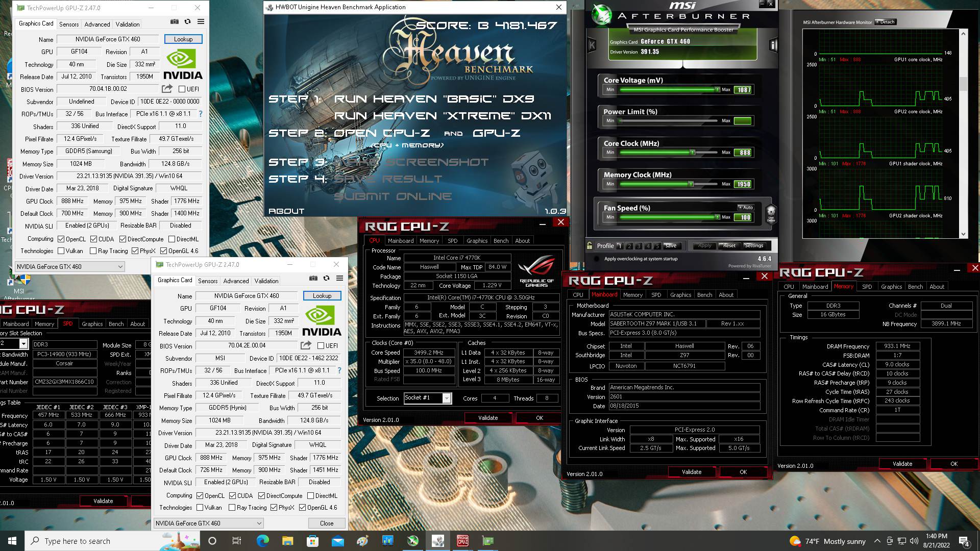Image resolution: width=980 pixels, height=551 pixels.
Task: Click the Afterburner Reset button
Action: point(729,245)
